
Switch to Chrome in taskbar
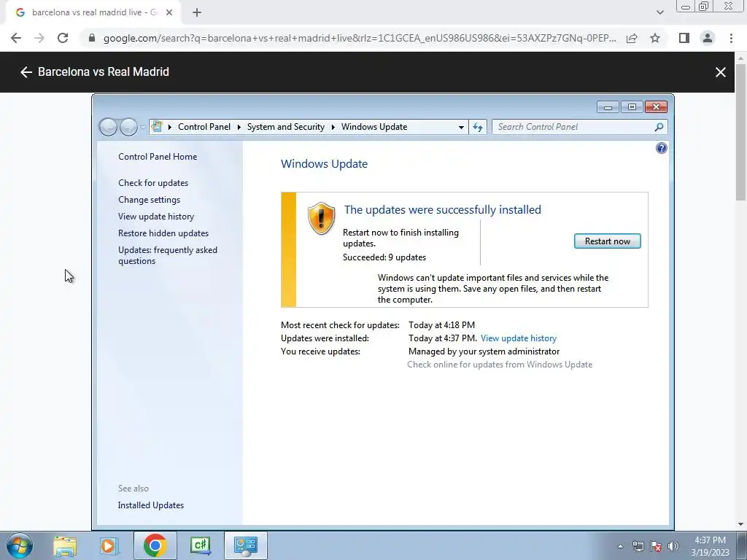155,545
